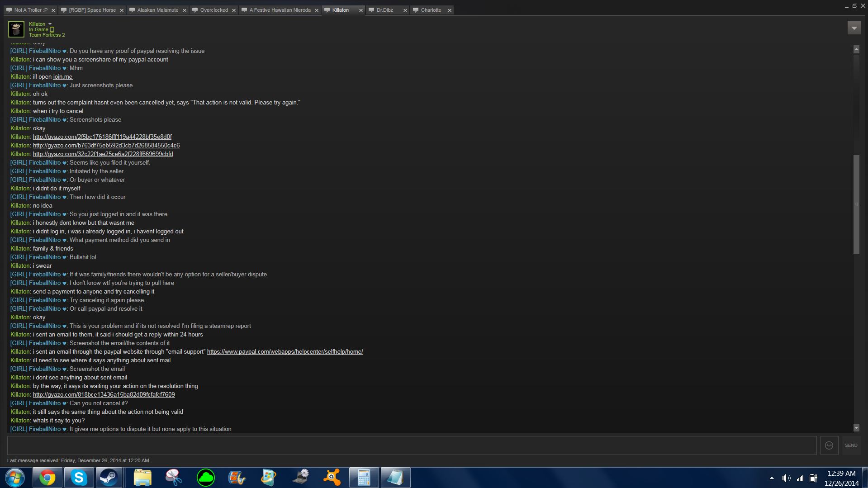Show hidden system tray icons
868x488 pixels.
[x=772, y=478]
